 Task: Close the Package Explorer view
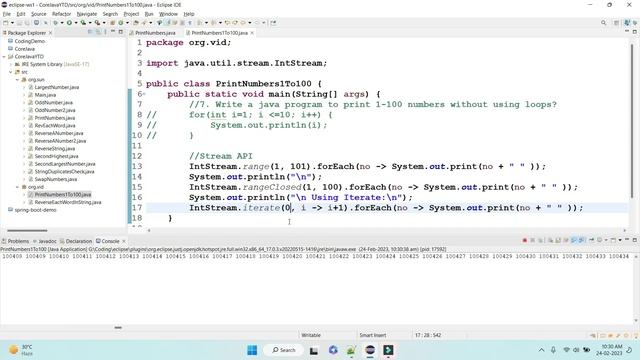click(x=50, y=33)
